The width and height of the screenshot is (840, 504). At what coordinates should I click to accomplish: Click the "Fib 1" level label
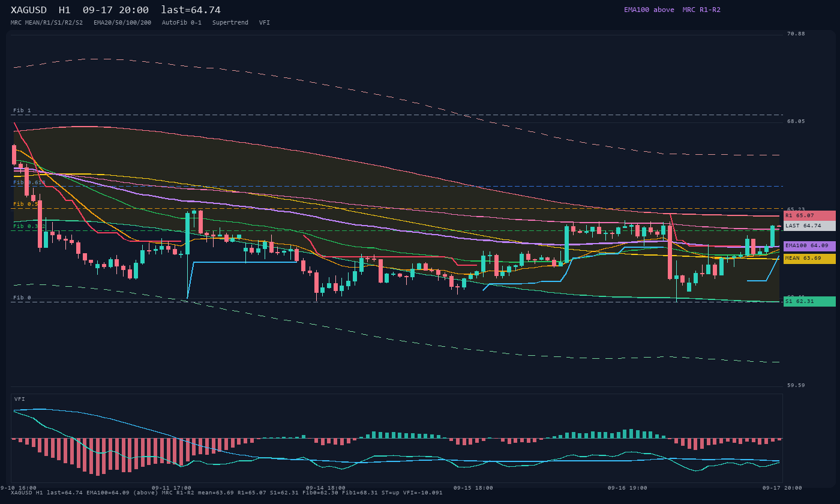click(22, 110)
